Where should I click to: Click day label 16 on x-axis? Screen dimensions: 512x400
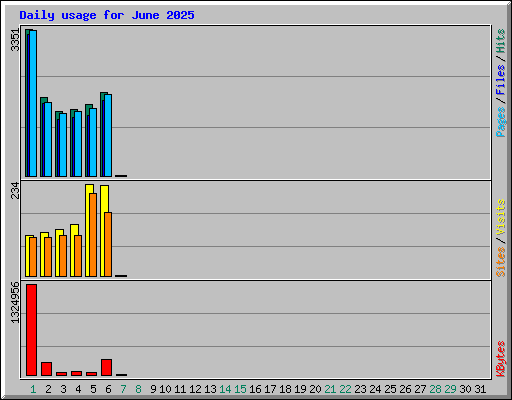255,389
